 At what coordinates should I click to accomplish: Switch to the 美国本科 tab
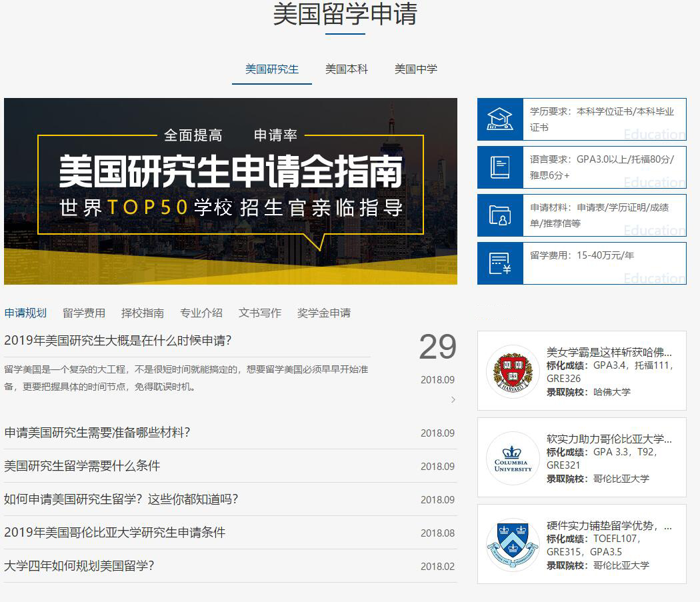click(347, 69)
